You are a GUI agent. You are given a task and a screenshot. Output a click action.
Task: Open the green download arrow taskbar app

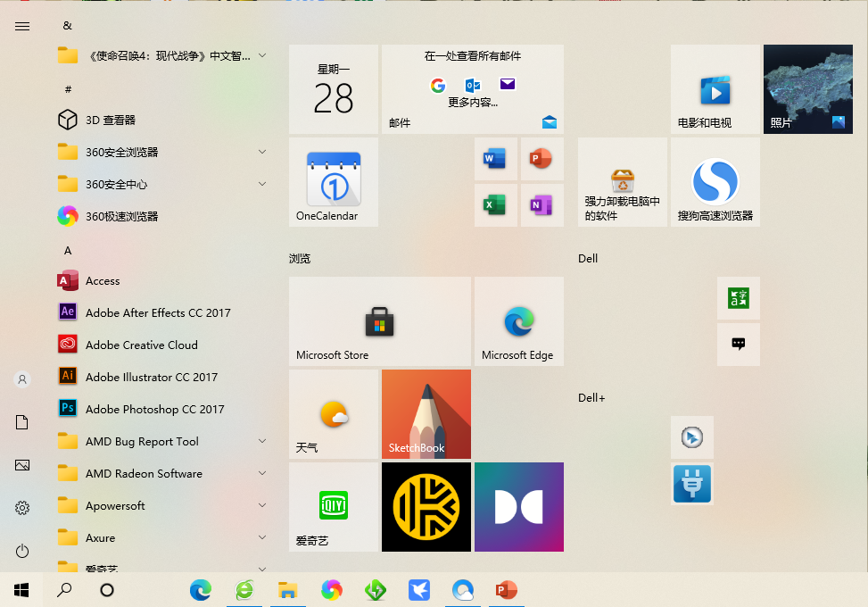point(376,590)
